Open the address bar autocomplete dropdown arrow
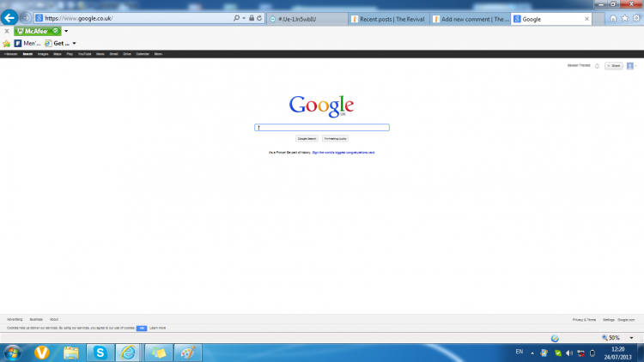The height and width of the screenshot is (362, 644). (244, 18)
